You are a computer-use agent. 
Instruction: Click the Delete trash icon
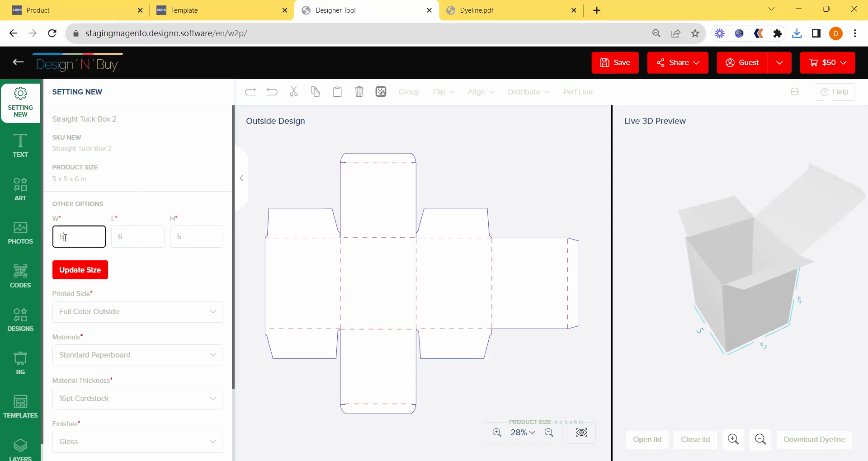359,92
